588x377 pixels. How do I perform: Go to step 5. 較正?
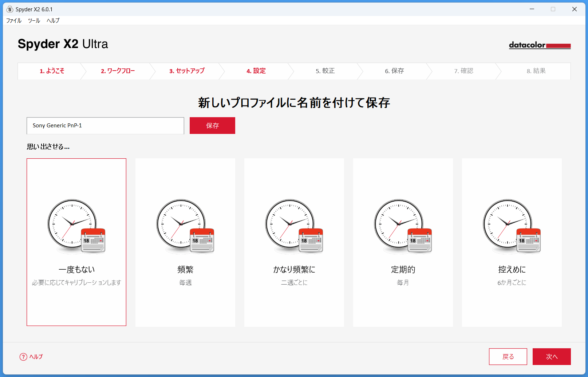(325, 71)
